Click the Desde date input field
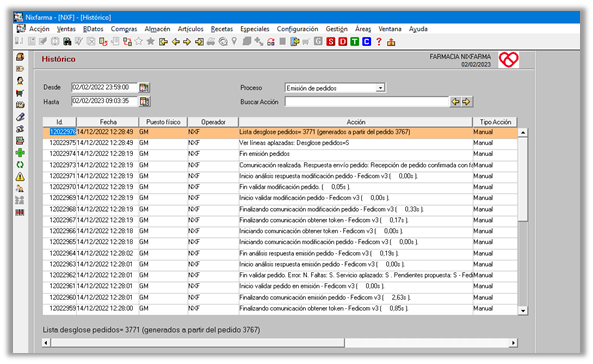593x364 pixels. (104, 87)
